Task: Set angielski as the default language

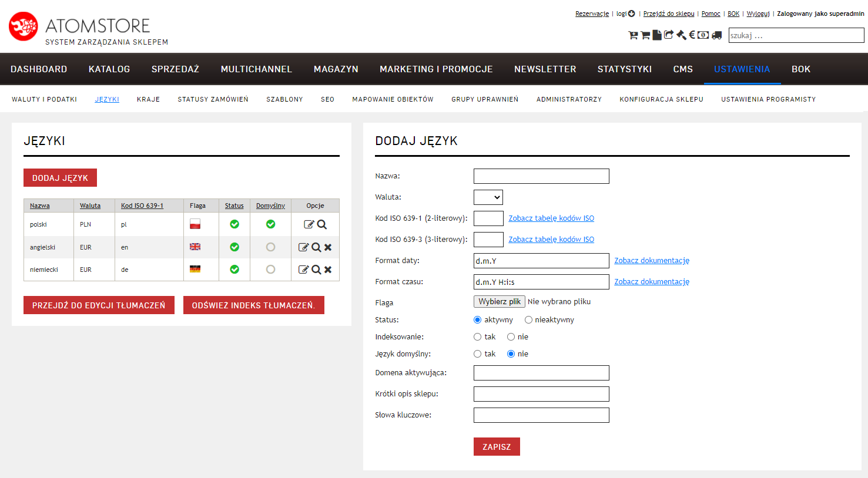Action: click(x=270, y=247)
